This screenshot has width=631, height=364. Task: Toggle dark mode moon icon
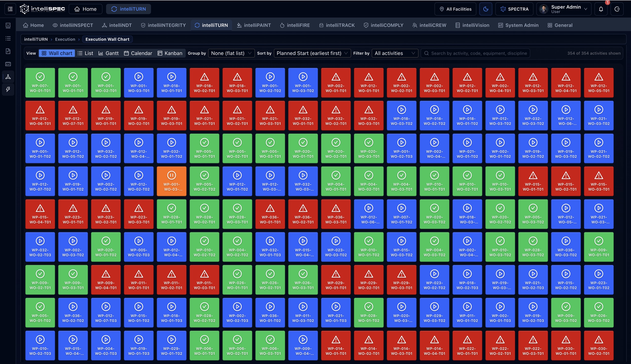[486, 9]
